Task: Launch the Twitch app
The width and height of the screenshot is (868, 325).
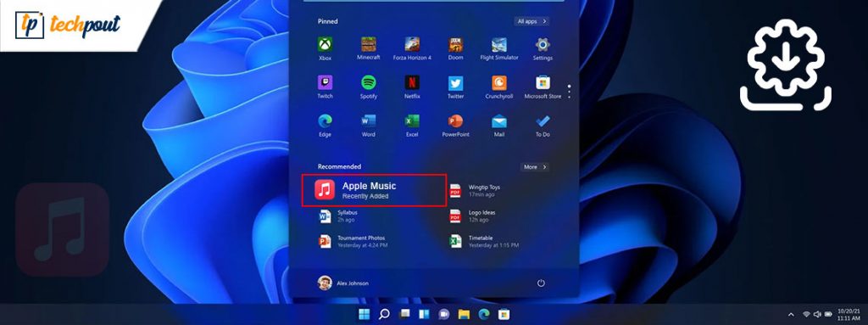Action: (325, 87)
